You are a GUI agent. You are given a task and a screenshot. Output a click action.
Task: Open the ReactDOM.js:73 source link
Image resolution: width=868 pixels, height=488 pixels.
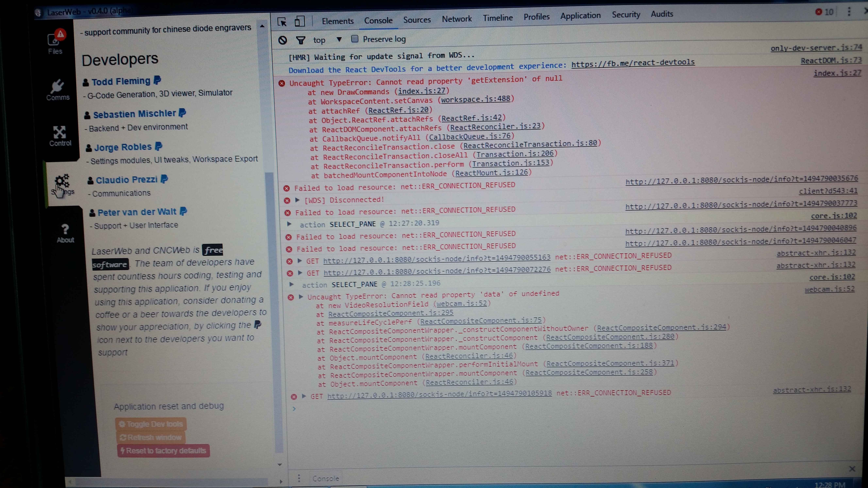pyautogui.click(x=831, y=61)
